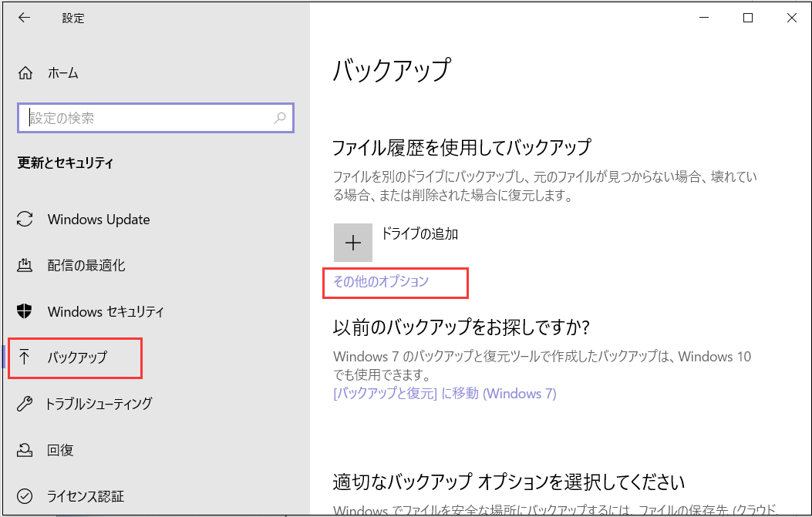812x517 pixels.
Task: Open the バックアップ page in the sidebar
Action: click(77, 358)
